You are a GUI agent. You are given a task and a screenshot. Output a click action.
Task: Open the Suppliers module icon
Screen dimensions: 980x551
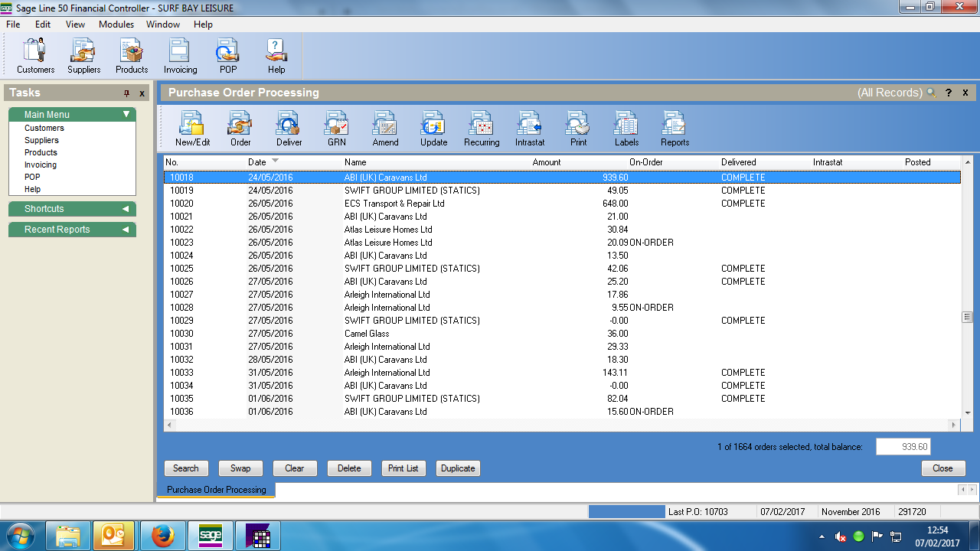point(83,56)
